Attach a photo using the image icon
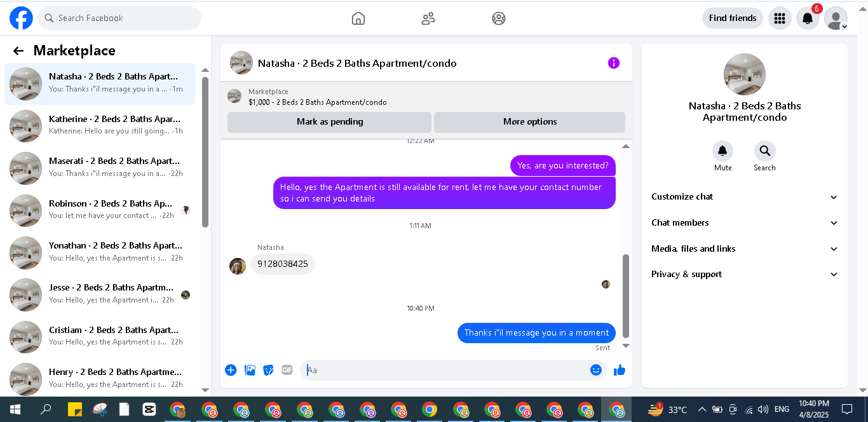This screenshot has height=422, width=868. [250, 370]
